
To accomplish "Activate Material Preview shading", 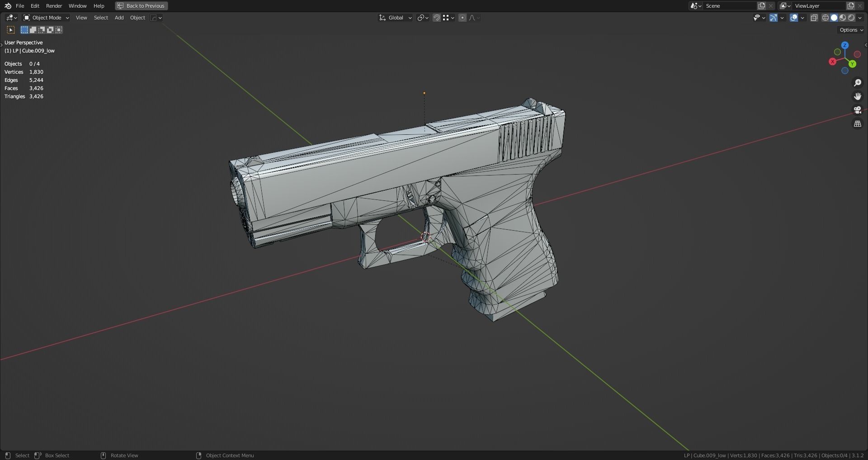I will pos(843,18).
